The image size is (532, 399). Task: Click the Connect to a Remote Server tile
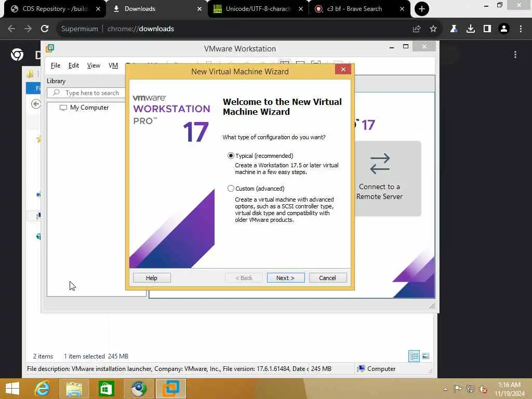coord(388,179)
